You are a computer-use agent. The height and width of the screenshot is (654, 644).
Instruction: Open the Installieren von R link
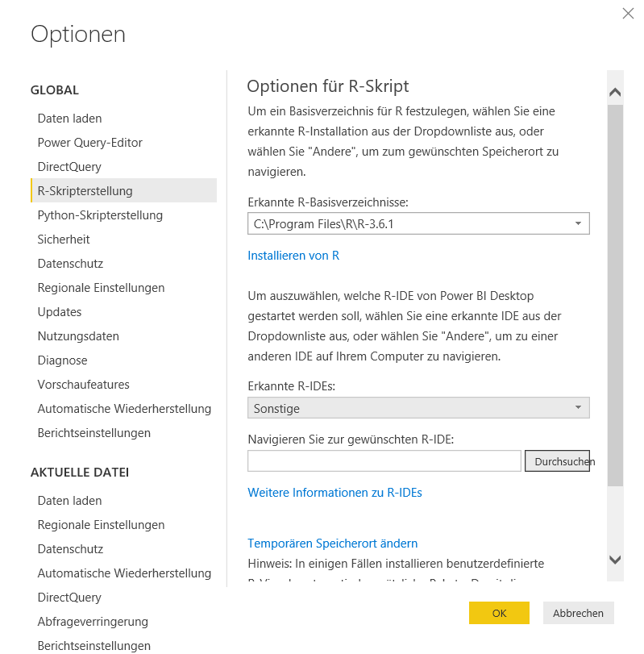[x=293, y=256]
